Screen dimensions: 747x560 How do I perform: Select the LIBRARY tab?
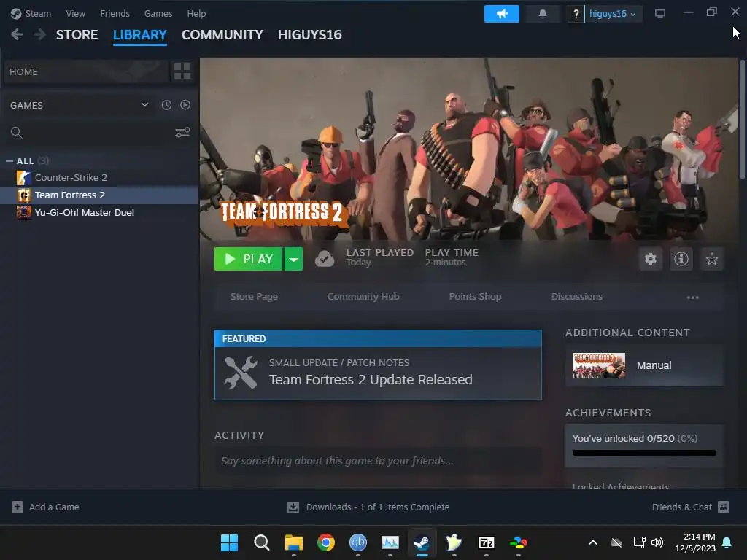click(139, 35)
